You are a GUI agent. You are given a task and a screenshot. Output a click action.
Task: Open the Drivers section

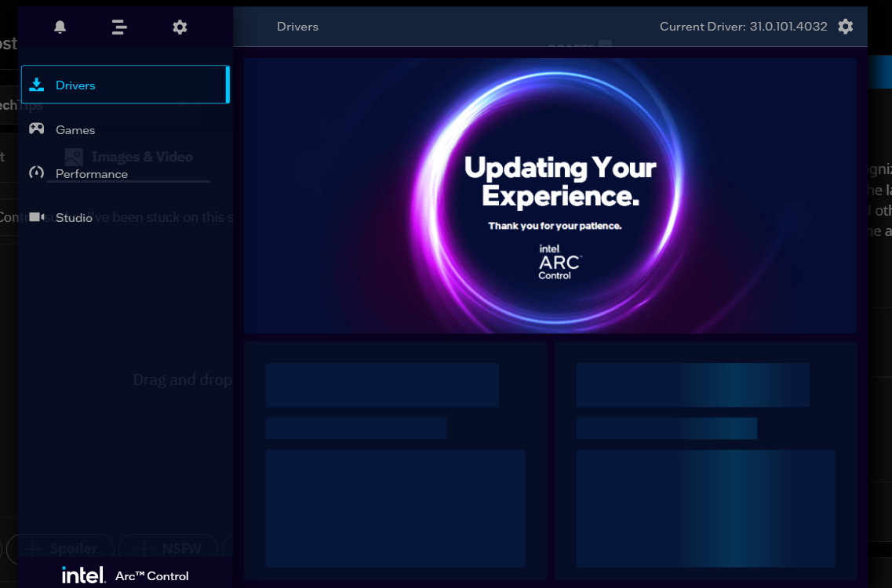(126, 85)
